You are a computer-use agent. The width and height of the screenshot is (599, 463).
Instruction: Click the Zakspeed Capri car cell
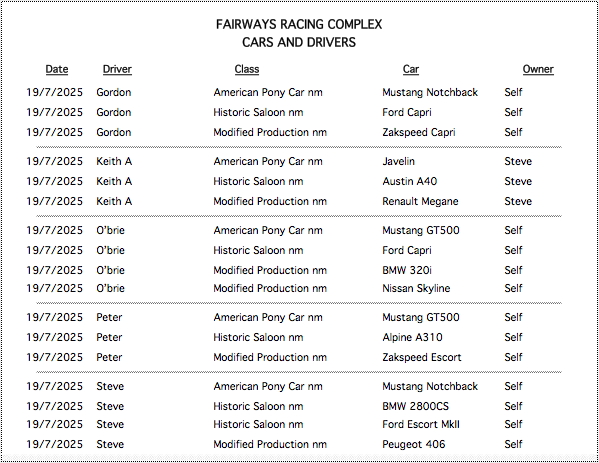pos(419,132)
